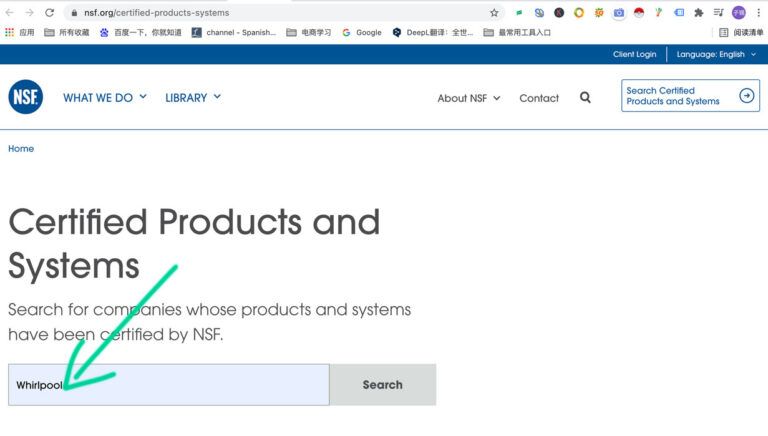Image resolution: width=768 pixels, height=436 pixels.
Task: Click the dark round extension icon
Action: click(x=559, y=13)
